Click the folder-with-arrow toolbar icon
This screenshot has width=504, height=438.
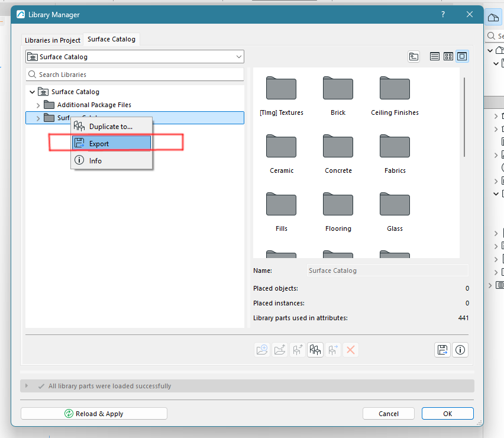[x=280, y=350]
